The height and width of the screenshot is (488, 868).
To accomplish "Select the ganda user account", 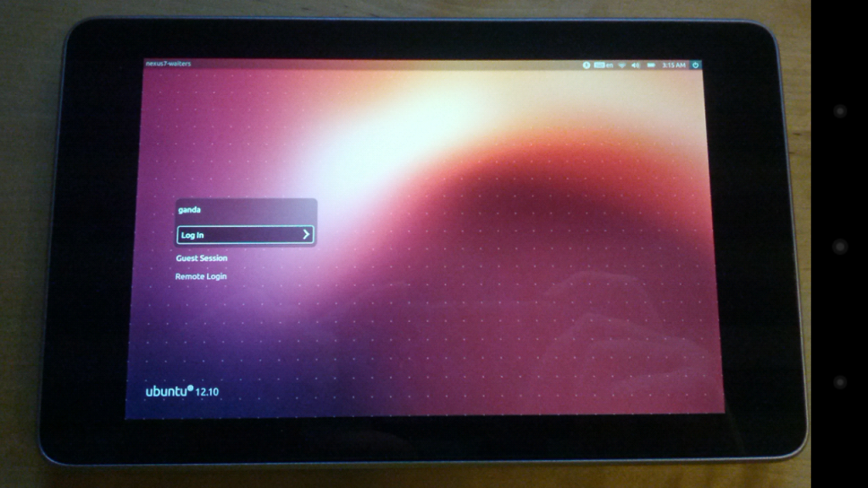I will coord(190,208).
